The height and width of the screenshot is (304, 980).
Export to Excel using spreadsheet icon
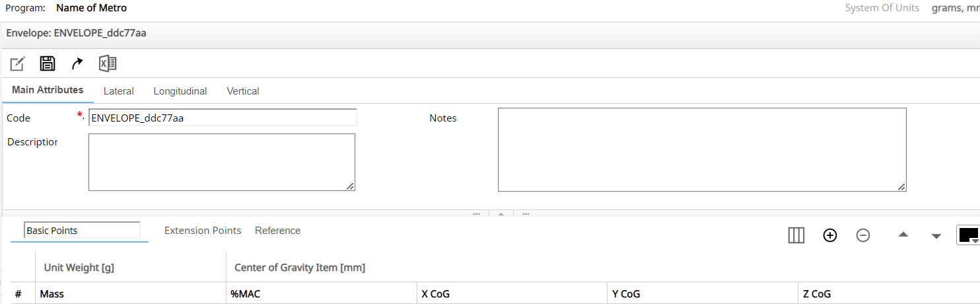[108, 63]
